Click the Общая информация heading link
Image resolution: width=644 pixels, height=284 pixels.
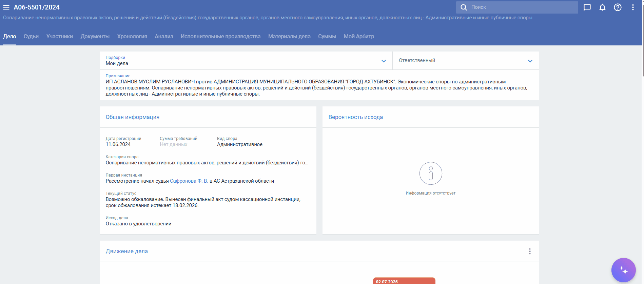[132, 117]
